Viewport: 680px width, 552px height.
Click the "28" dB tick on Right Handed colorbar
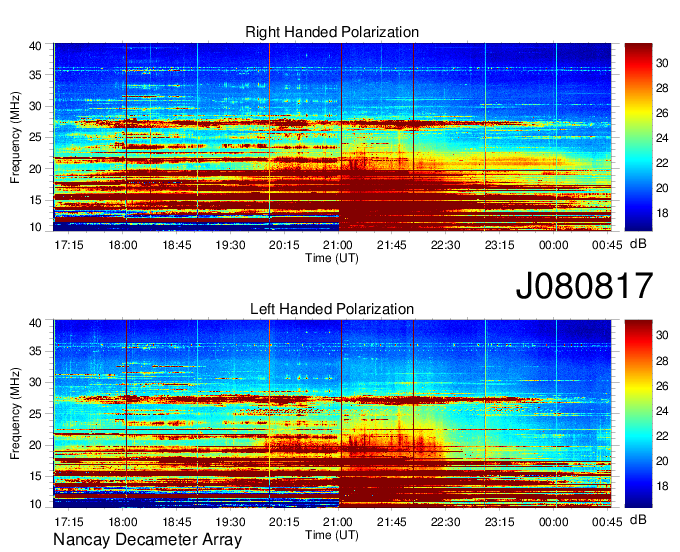click(662, 88)
